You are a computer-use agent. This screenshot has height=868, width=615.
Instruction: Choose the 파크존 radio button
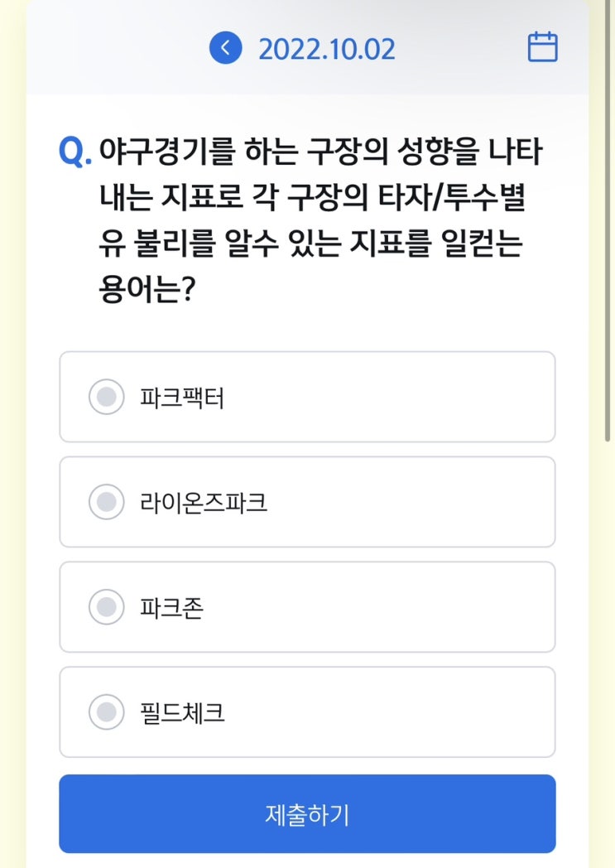click(x=106, y=608)
